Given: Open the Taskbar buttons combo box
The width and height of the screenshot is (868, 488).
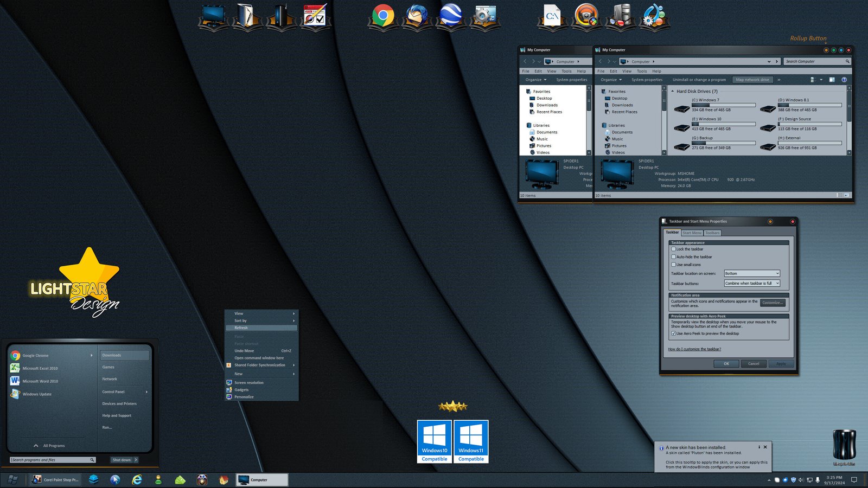Looking at the screenshot, I should click(x=752, y=283).
